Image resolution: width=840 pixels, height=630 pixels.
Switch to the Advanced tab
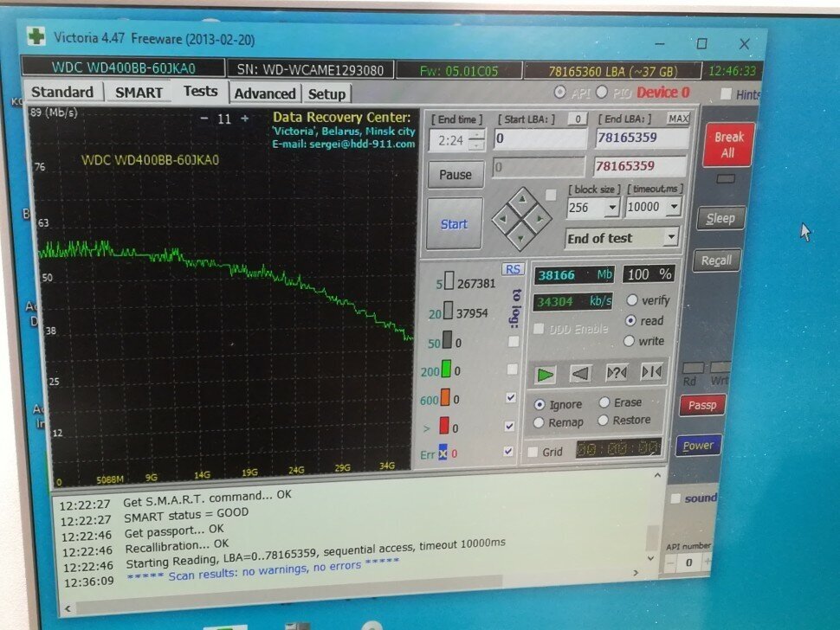pos(265,93)
